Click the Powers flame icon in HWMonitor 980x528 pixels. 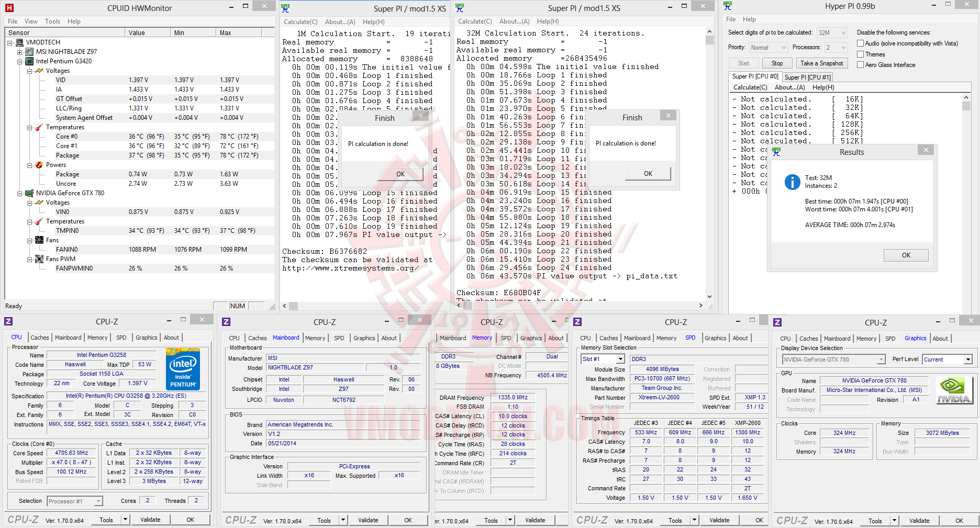click(x=39, y=165)
